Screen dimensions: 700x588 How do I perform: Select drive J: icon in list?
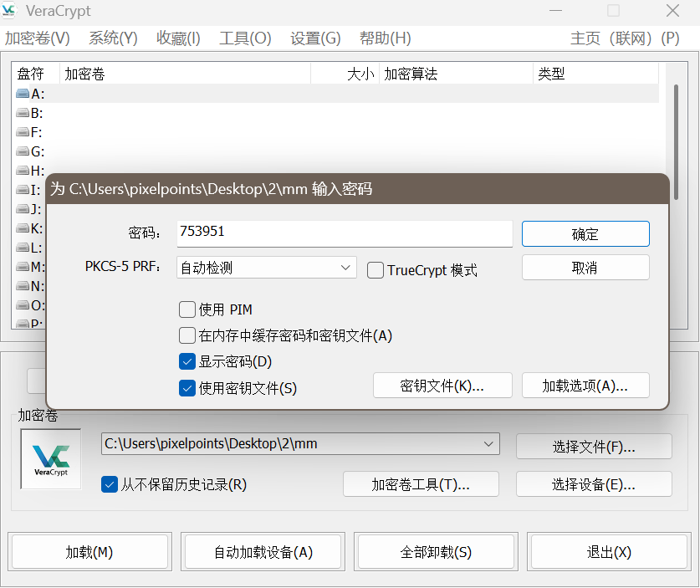[23, 209]
